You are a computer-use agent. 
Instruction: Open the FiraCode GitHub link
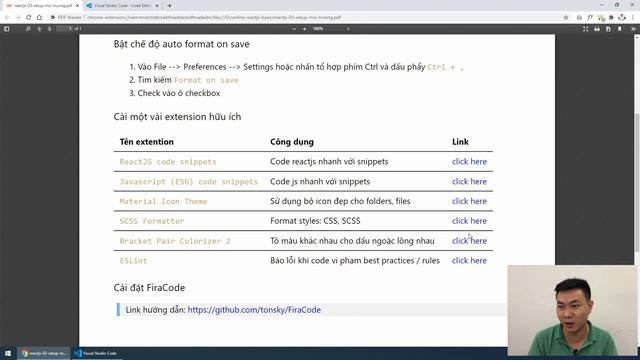click(x=254, y=310)
